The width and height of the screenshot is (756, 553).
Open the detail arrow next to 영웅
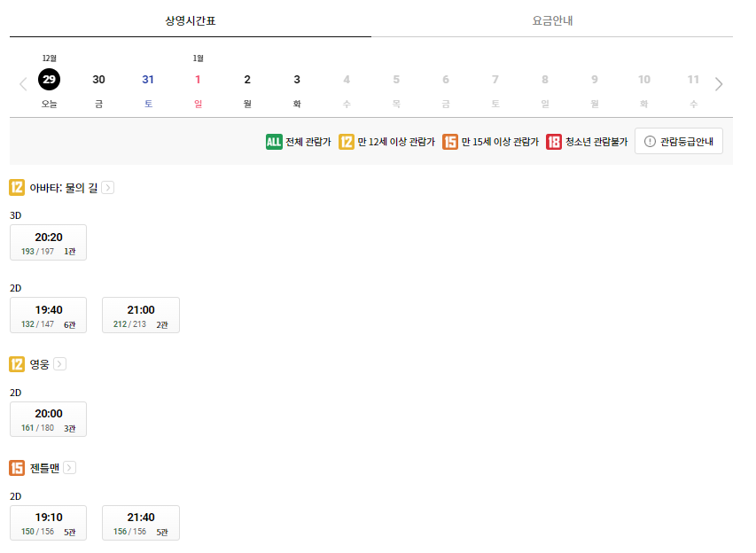(58, 362)
